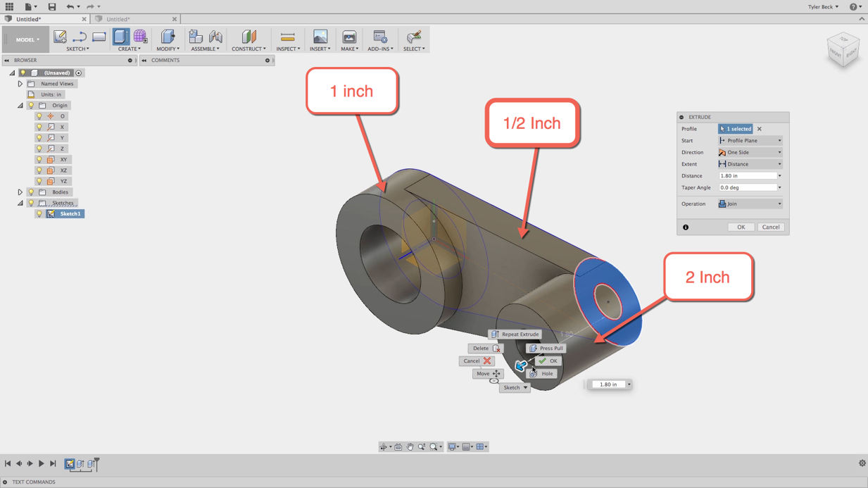Open the Insert image icon

[x=320, y=37]
